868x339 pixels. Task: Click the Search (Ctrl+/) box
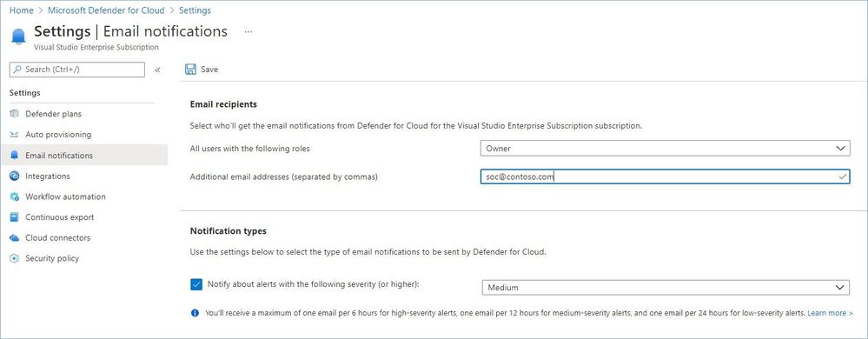(x=77, y=70)
